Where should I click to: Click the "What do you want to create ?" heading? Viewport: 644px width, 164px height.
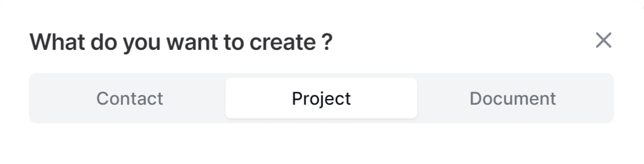click(x=181, y=42)
